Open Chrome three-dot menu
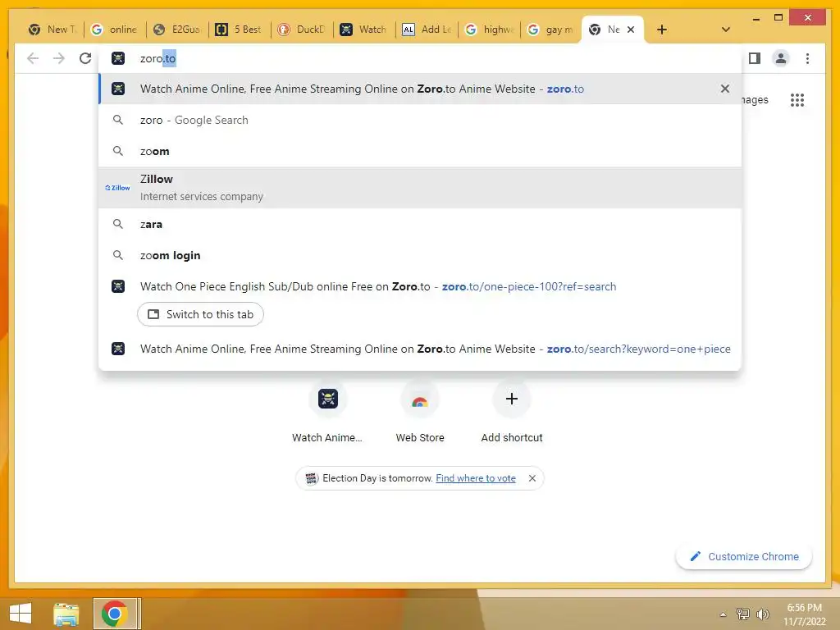Screen dimensions: 840x630 coord(807,58)
